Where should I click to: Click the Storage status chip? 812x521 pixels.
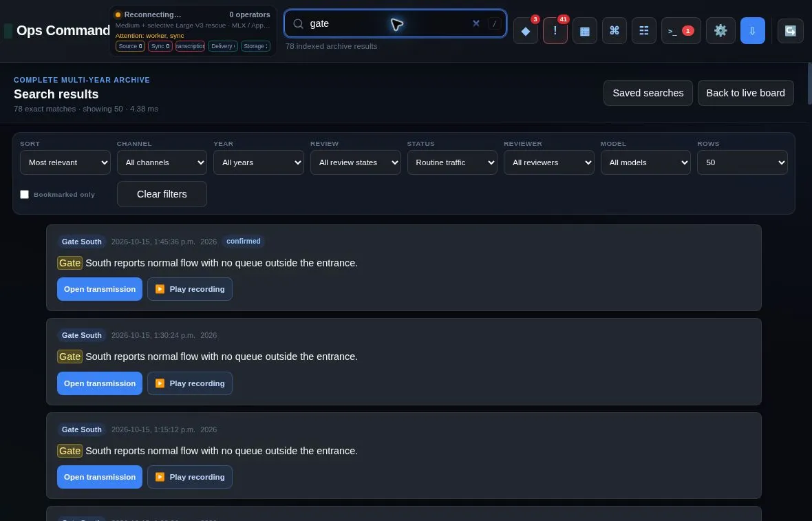click(x=255, y=46)
